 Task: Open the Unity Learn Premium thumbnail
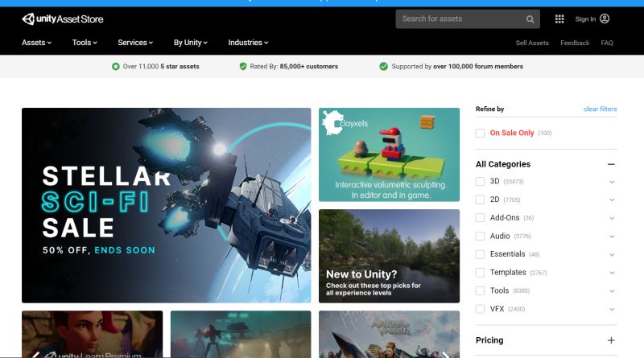tap(92, 334)
